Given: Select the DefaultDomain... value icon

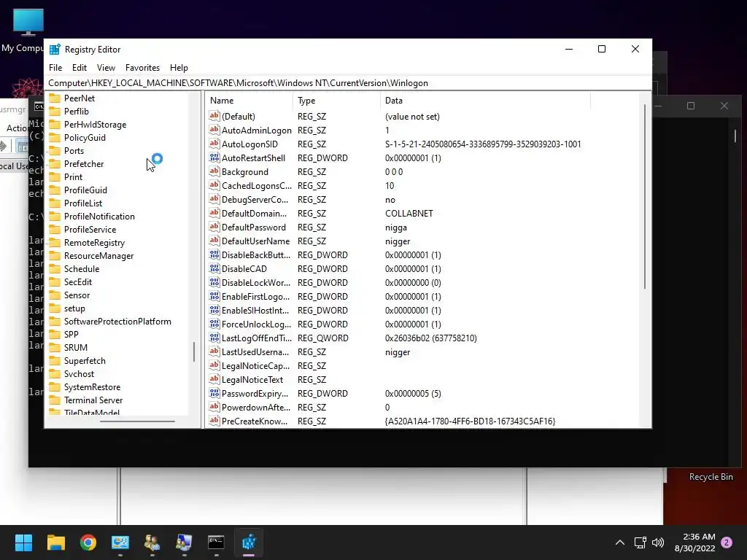Looking at the screenshot, I should (x=214, y=213).
